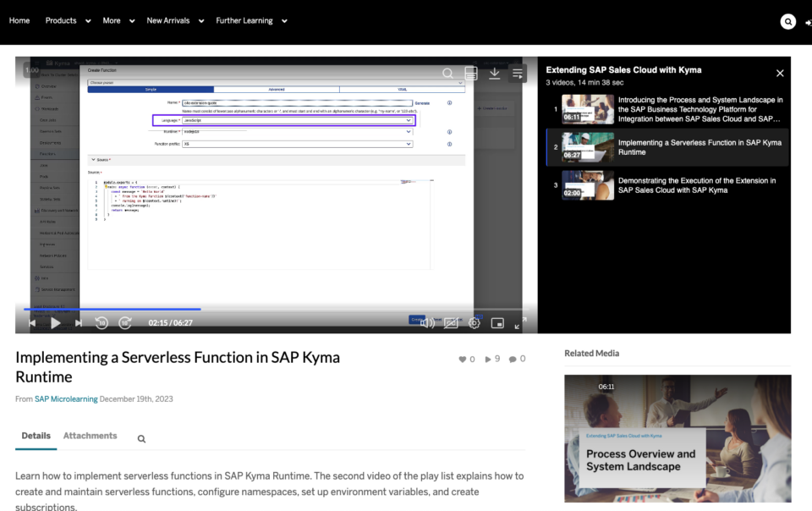Click the 'Related Media' heading

[591, 353]
